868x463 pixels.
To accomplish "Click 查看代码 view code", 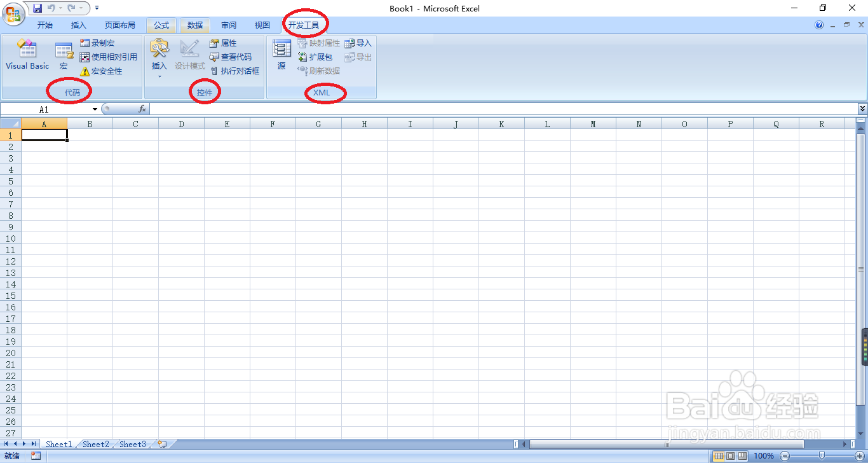I will 231,57.
